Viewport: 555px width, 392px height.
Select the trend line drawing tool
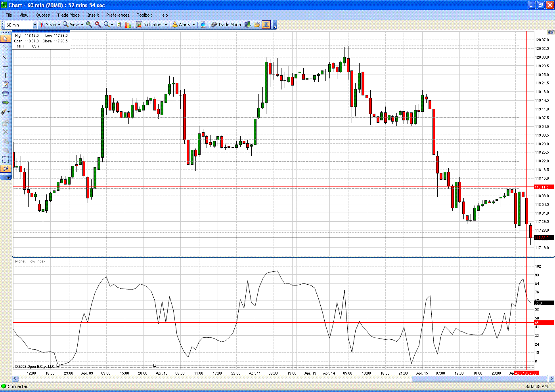[x=5, y=48]
